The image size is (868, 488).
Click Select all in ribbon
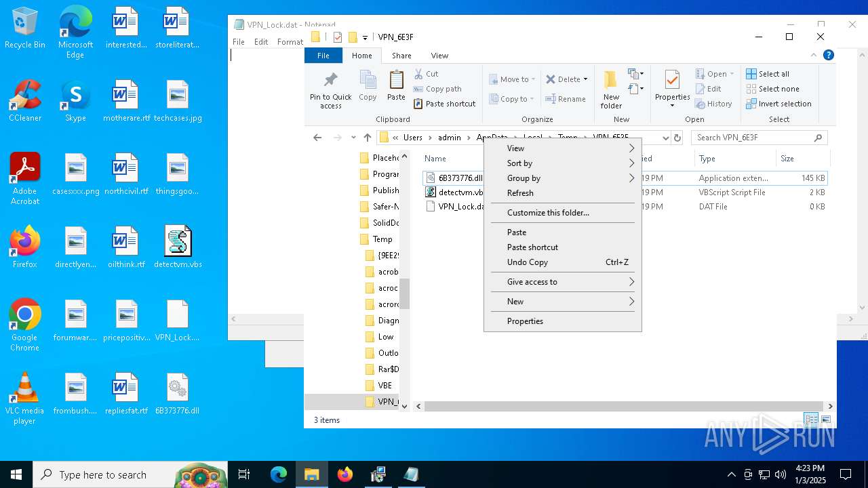pyautogui.click(x=768, y=74)
